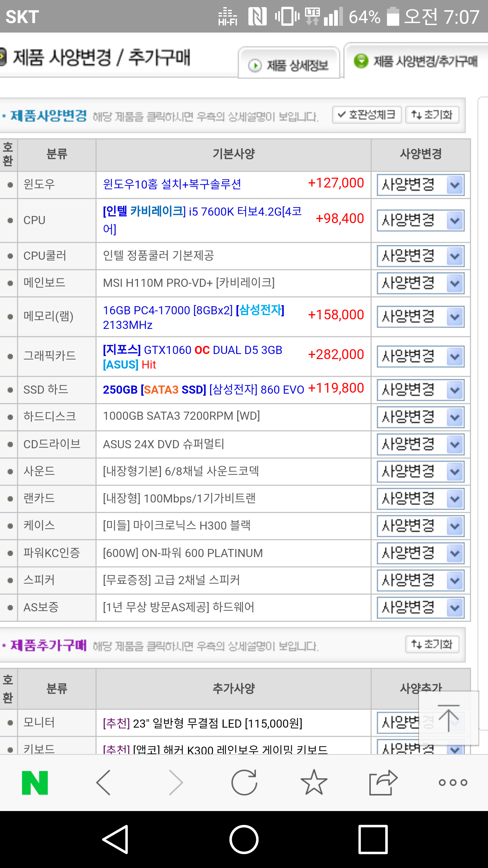Open 사양변경 dropdown for 랜카드 row

click(421, 499)
